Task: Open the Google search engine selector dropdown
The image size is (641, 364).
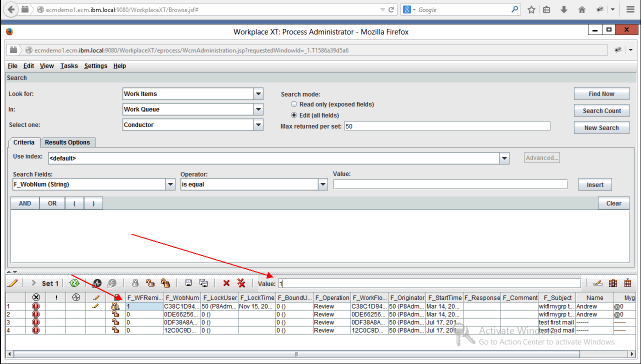Action: tap(408, 9)
